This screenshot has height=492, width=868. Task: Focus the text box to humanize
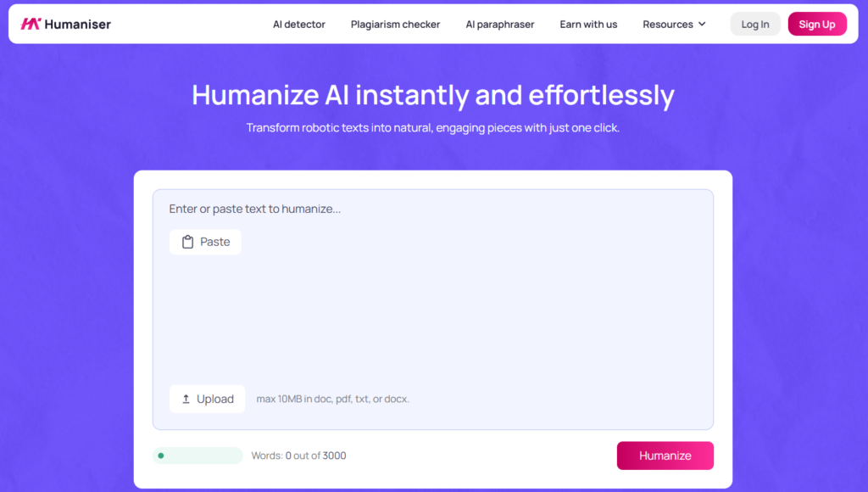[x=432, y=314]
